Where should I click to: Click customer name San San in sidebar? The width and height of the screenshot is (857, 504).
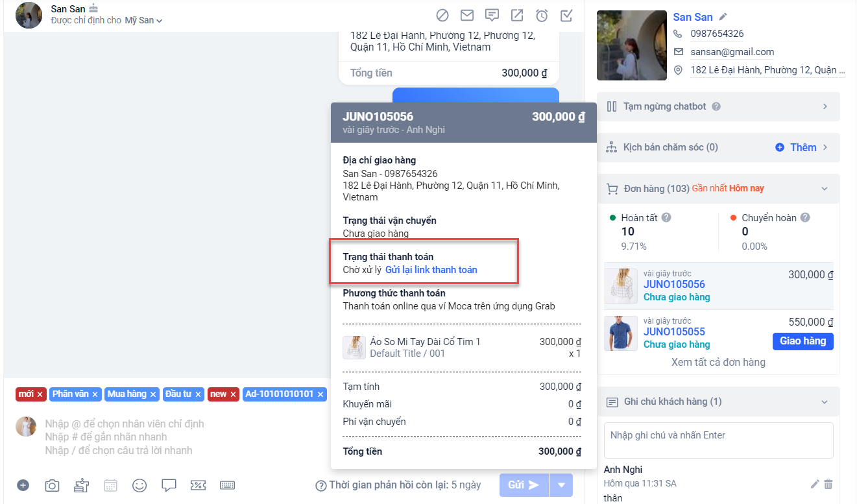click(693, 17)
